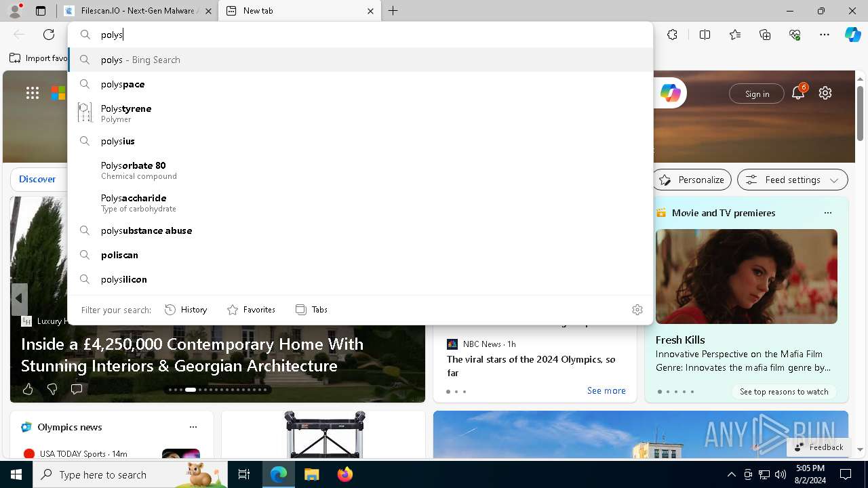Open the Extensions puzzle icon
The width and height of the screenshot is (868, 488).
[x=672, y=35]
